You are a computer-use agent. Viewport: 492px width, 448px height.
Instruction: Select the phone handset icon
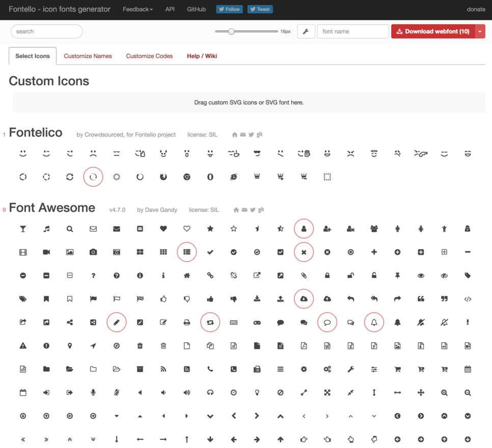pyautogui.click(x=210, y=369)
